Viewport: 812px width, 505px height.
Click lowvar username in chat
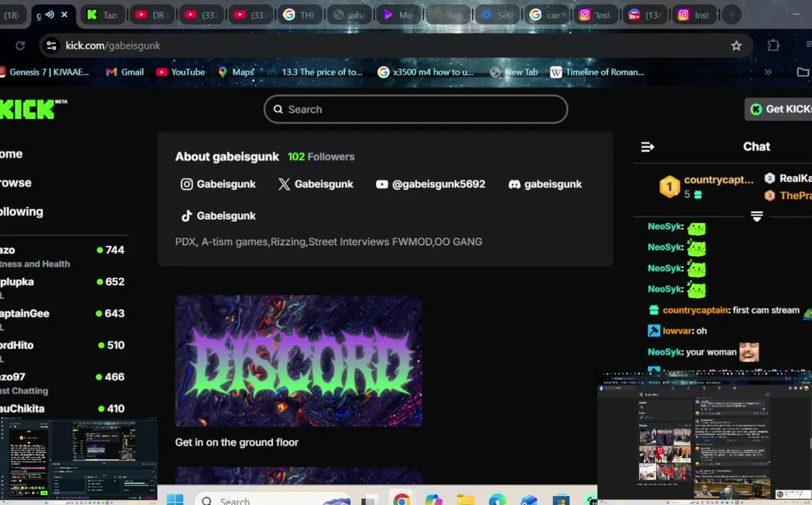pos(677,330)
